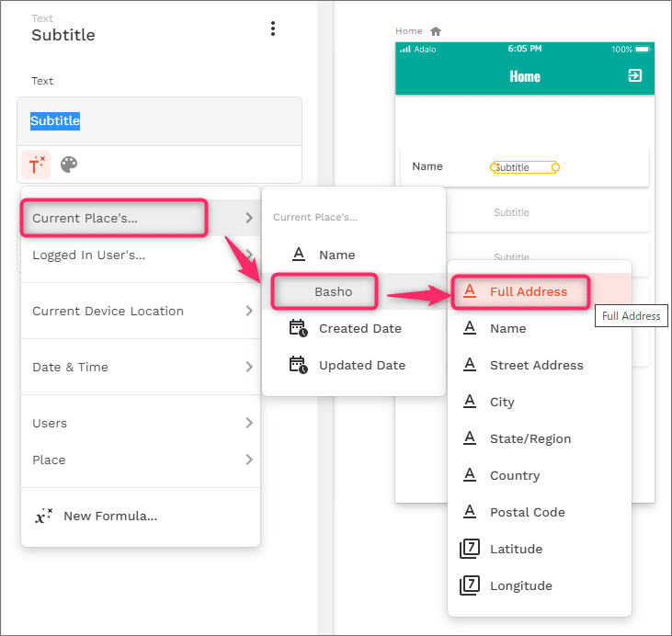This screenshot has height=636, width=672.
Task: Click the number icon beside Longitude
Action: point(470,585)
